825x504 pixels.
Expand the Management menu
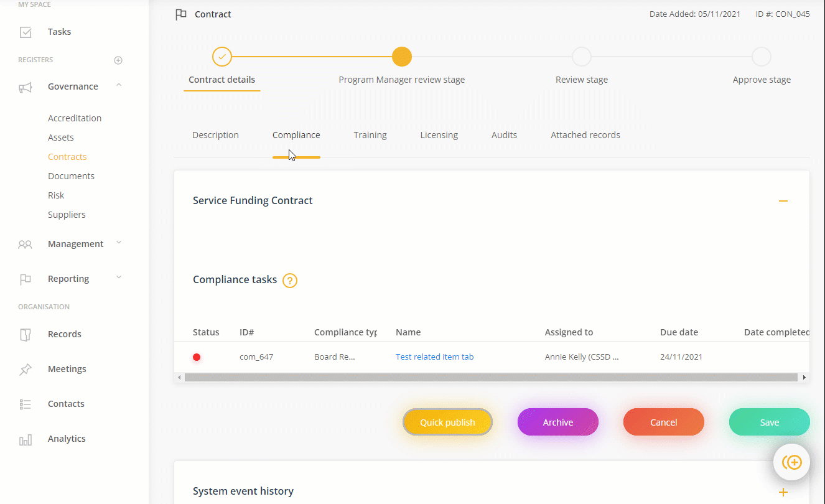[x=118, y=244]
